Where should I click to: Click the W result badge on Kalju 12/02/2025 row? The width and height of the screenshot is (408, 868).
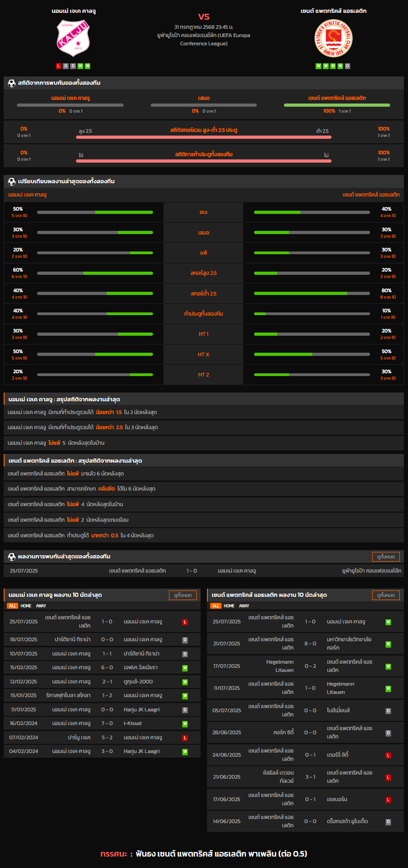coord(185,682)
